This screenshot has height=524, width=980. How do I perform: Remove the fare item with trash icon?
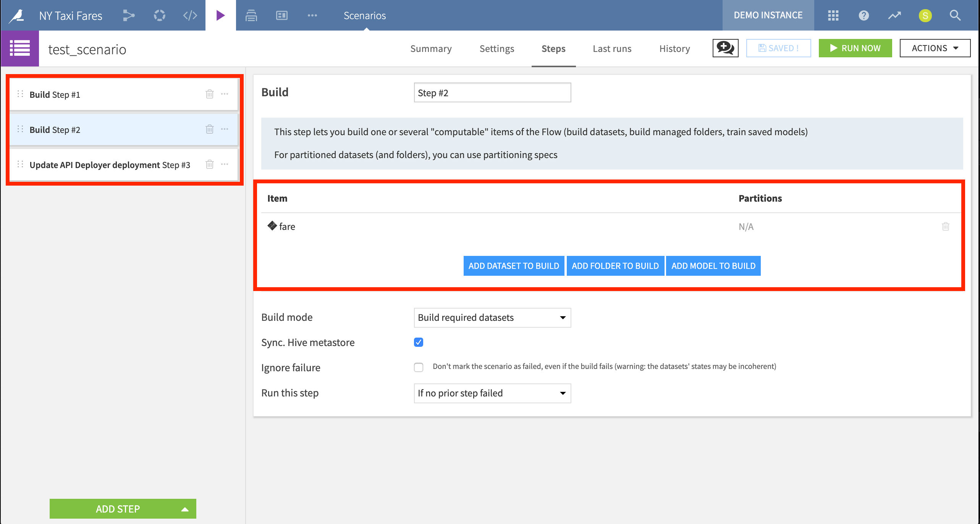click(x=946, y=226)
